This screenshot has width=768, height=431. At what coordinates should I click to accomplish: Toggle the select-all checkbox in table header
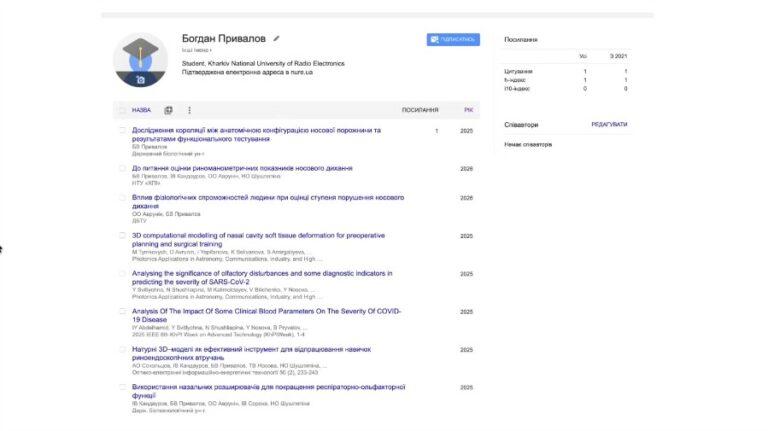click(x=122, y=110)
